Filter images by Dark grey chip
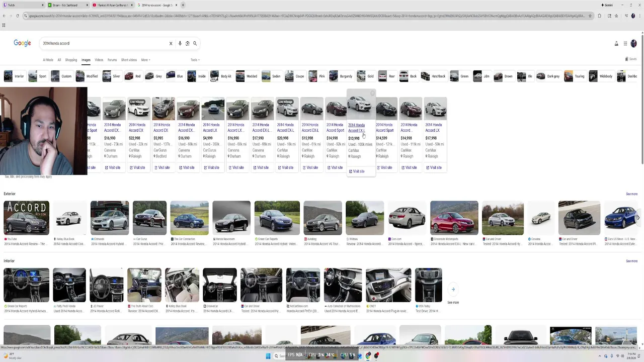644x362 pixels. (x=548, y=76)
